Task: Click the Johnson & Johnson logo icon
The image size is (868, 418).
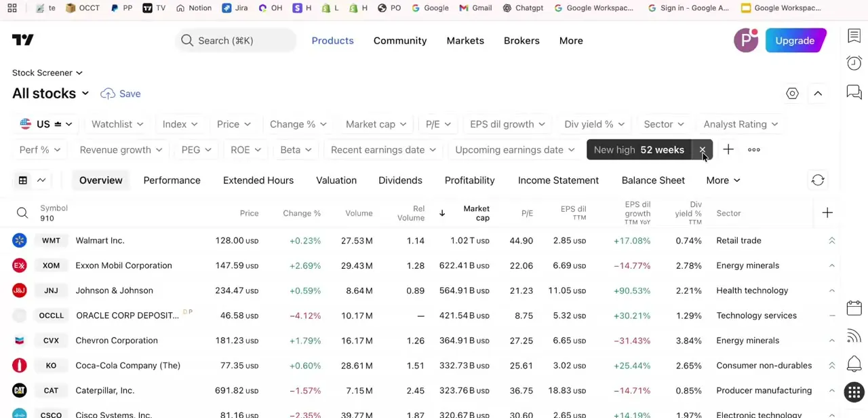Action: point(19,290)
